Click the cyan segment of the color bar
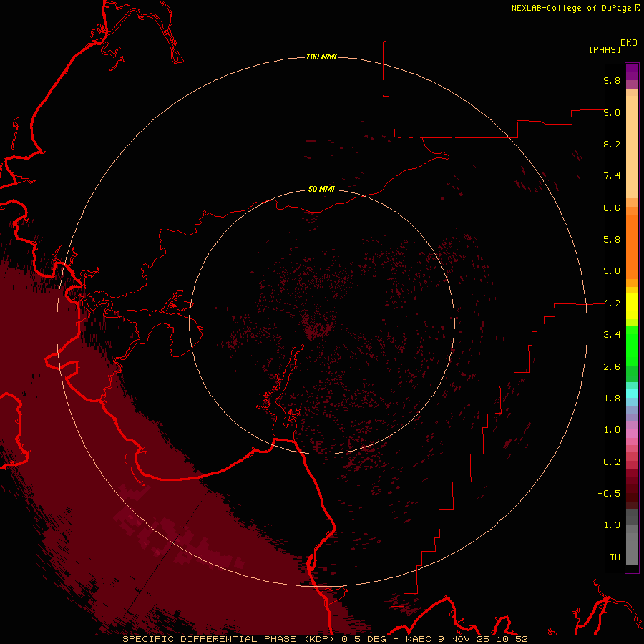The width and height of the screenshot is (644, 644). click(632, 394)
